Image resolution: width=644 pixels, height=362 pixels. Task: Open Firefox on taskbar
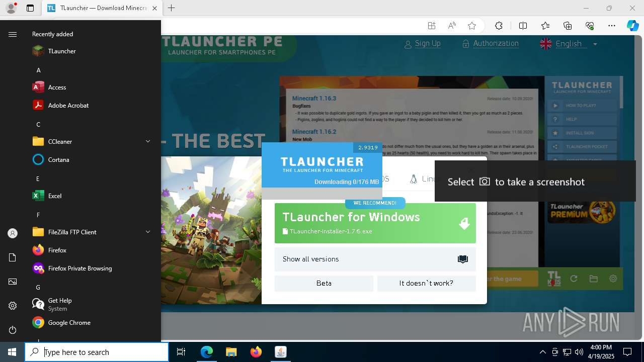[256, 352]
